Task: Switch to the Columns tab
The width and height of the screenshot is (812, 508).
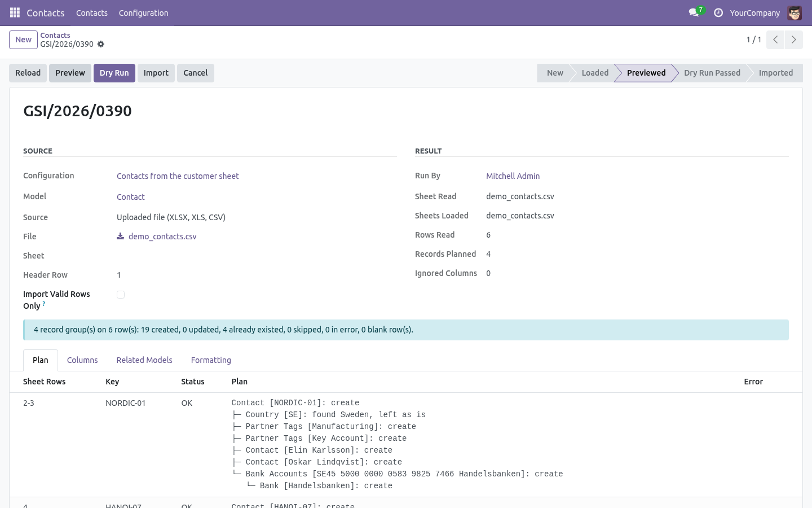Action: pos(82,360)
